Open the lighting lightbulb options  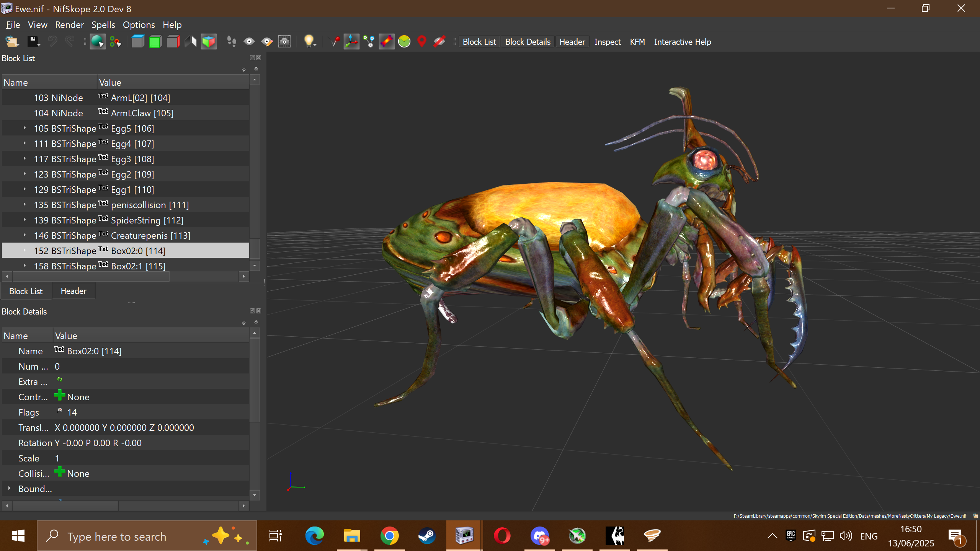[309, 41]
